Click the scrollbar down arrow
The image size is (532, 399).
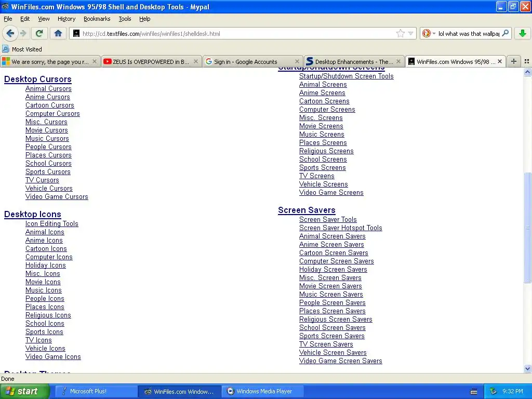click(x=527, y=368)
